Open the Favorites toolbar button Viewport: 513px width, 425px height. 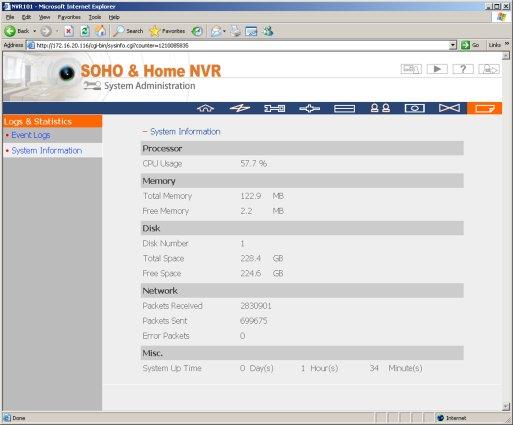pyautogui.click(x=167, y=31)
